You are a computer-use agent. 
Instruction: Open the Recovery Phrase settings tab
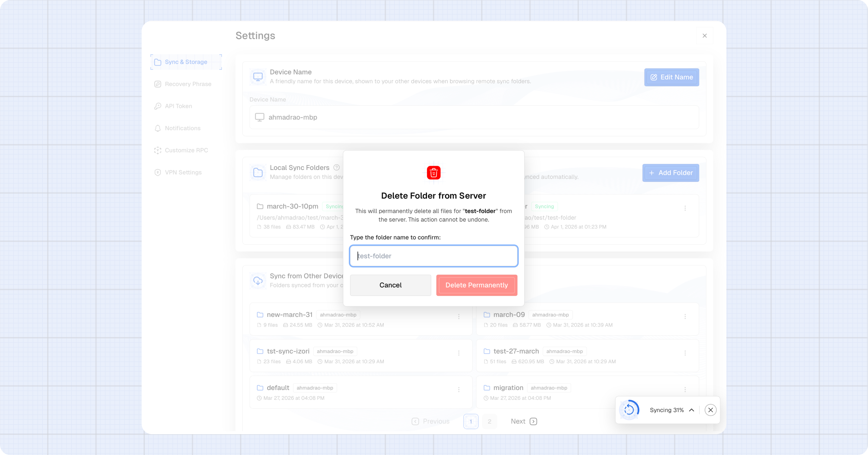[x=188, y=84]
